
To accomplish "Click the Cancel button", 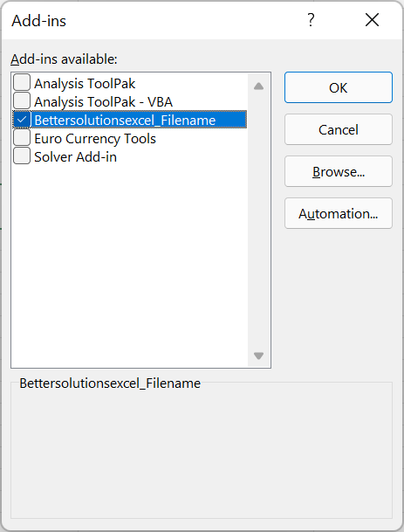I will tap(339, 129).
